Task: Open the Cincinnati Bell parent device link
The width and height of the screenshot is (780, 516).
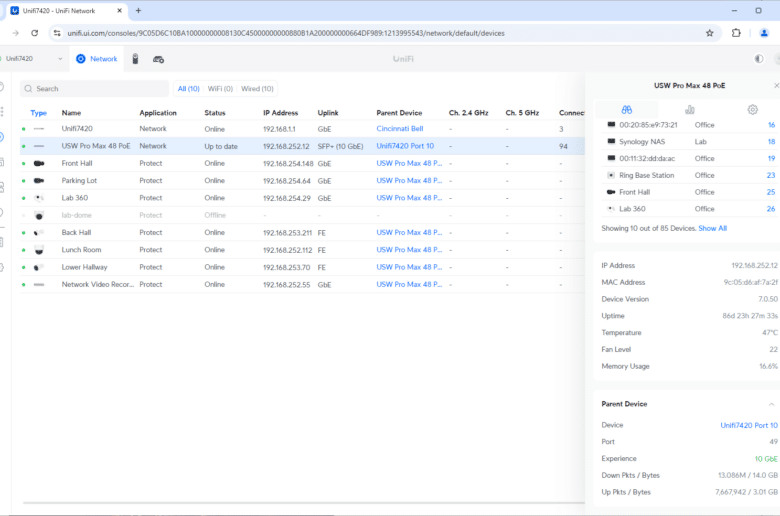Action: tap(399, 128)
